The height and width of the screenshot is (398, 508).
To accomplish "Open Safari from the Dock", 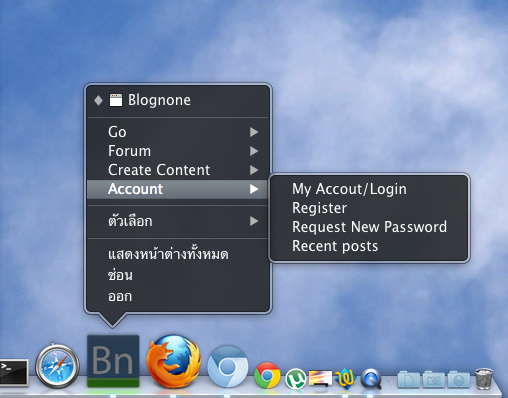I will [x=57, y=365].
